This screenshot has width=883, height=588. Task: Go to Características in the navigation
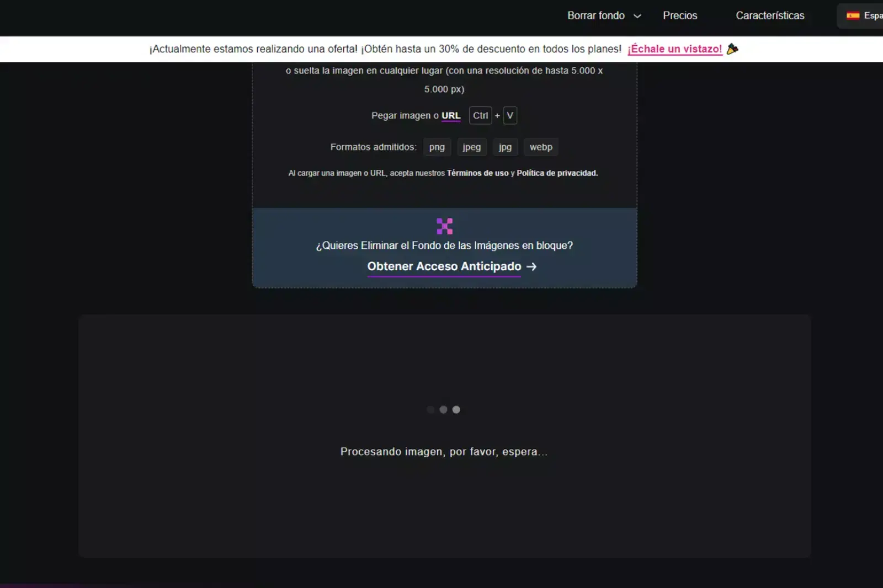pyautogui.click(x=770, y=15)
